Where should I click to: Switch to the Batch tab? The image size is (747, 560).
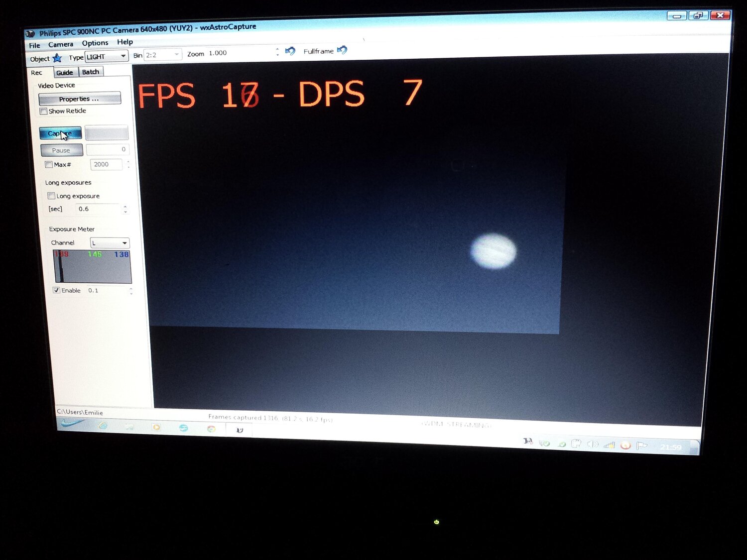tap(91, 72)
